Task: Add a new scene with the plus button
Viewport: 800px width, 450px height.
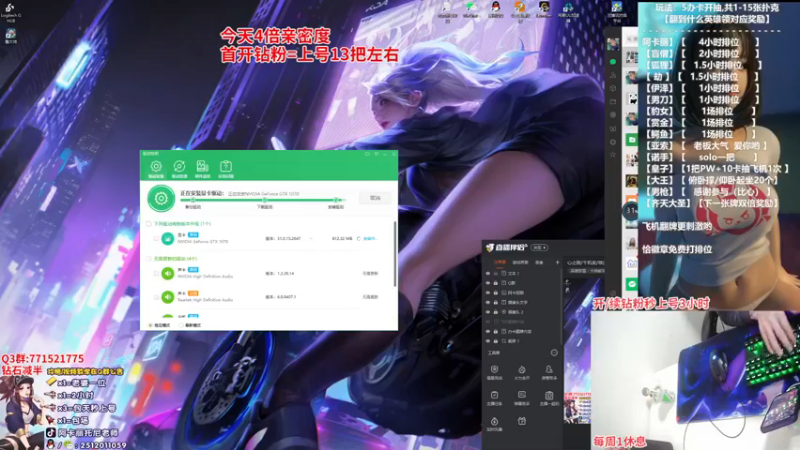Action: pos(557,262)
